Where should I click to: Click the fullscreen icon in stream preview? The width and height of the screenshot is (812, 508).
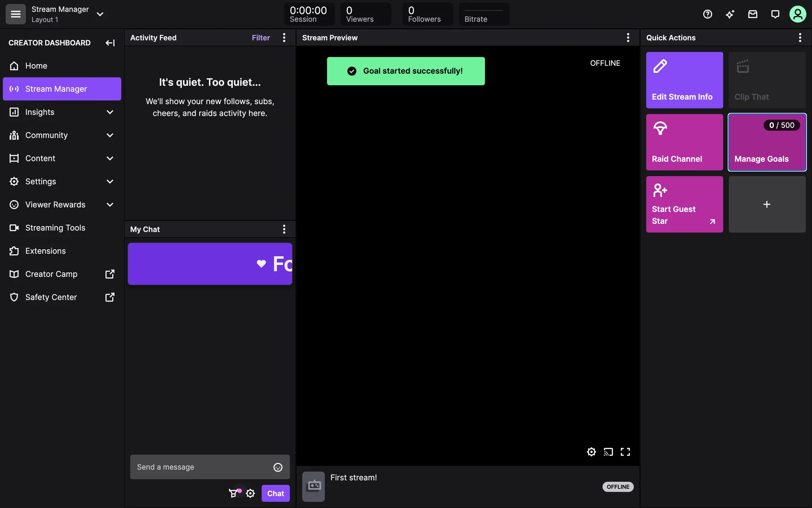point(625,452)
